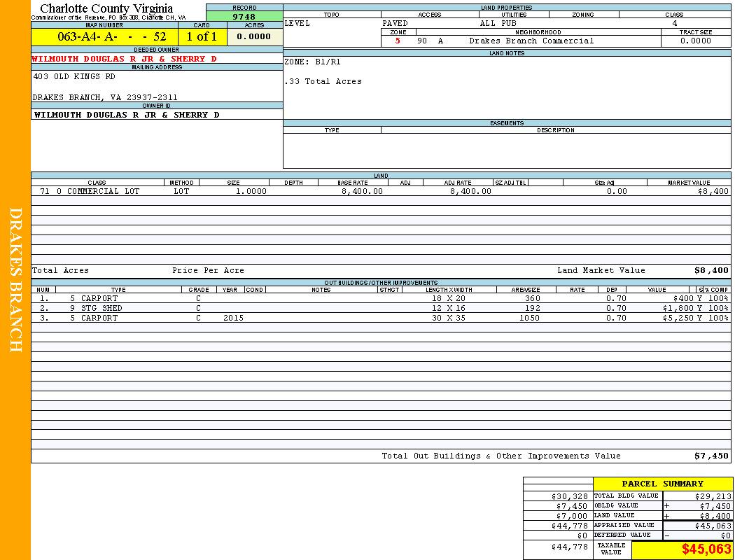Click the Owner ID name field
The image size is (735, 560).
(x=127, y=114)
